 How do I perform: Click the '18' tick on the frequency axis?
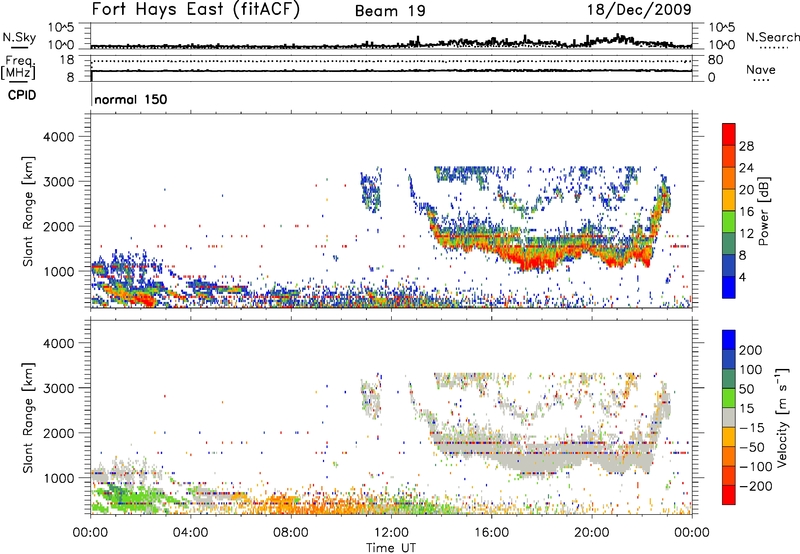coord(67,60)
